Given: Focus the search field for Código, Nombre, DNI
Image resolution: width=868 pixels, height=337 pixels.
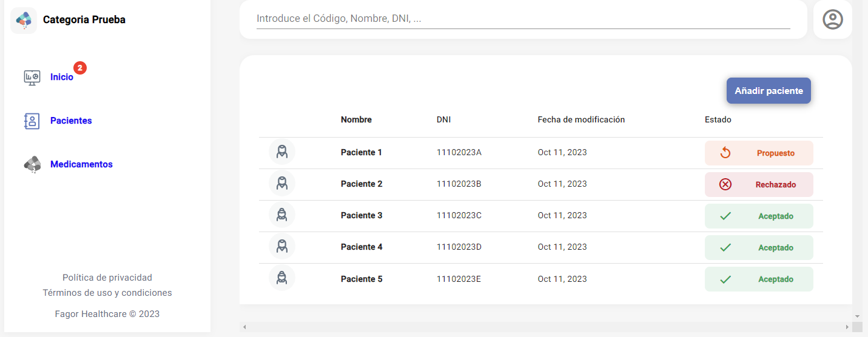Looking at the screenshot, I should point(523,19).
